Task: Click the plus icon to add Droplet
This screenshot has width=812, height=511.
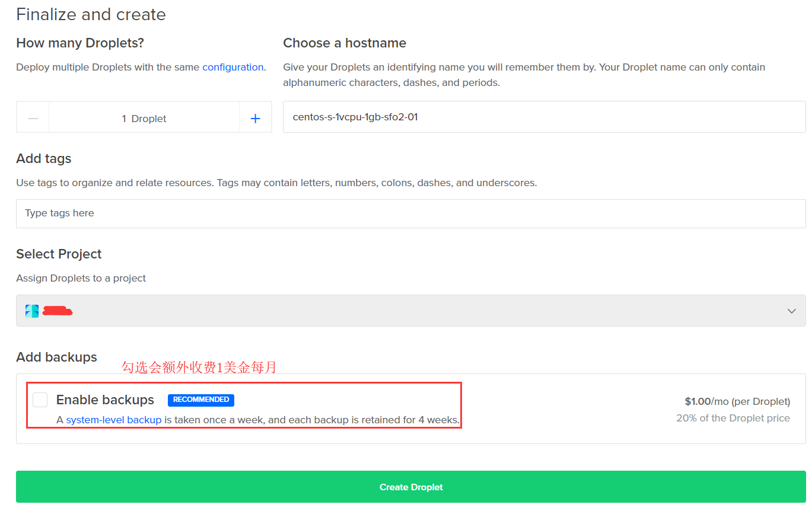Action: (x=255, y=119)
